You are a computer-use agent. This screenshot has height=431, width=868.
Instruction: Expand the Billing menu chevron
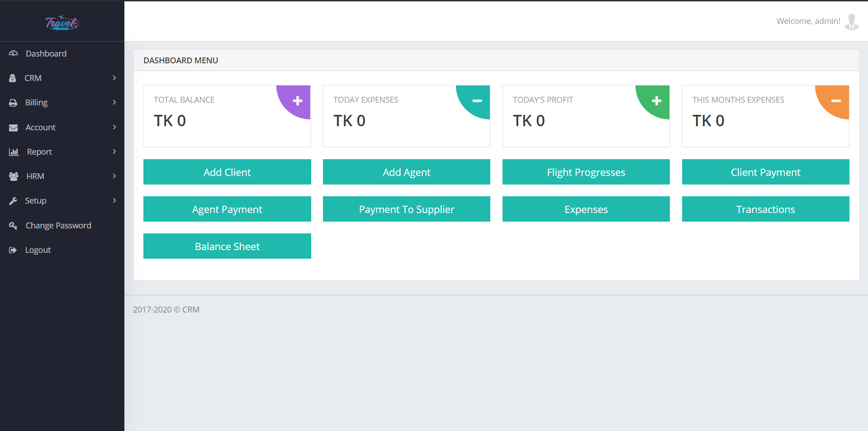114,102
